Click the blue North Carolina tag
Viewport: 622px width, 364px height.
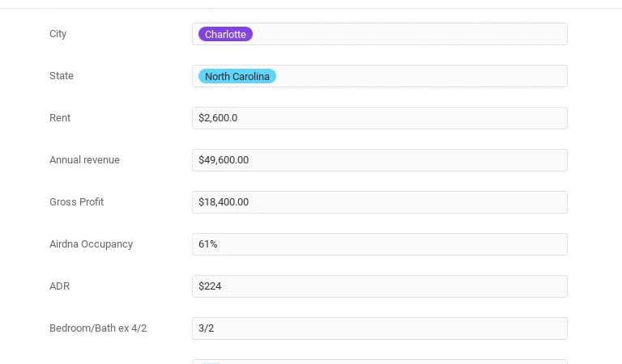click(x=237, y=76)
